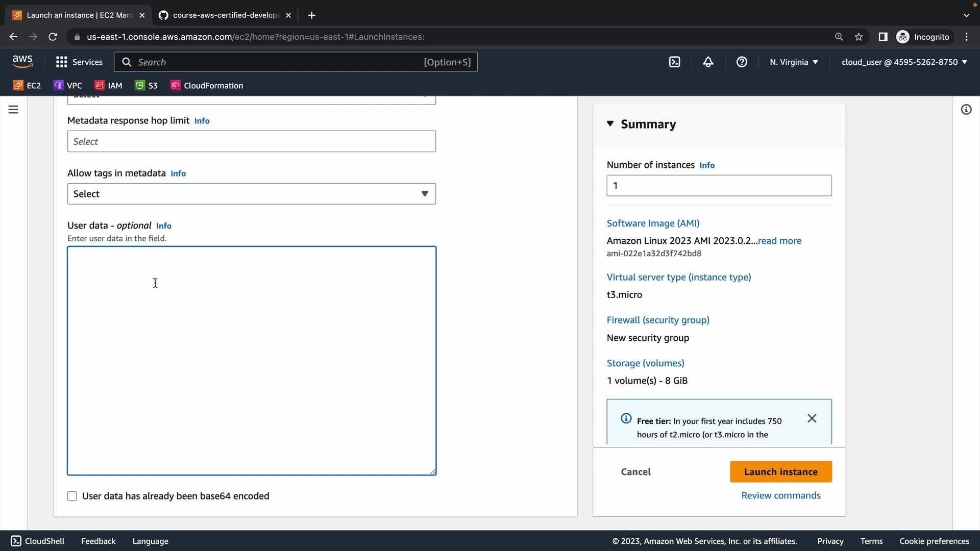Click the Cancel button
Screen dimensions: 980x551
[x=635, y=472]
